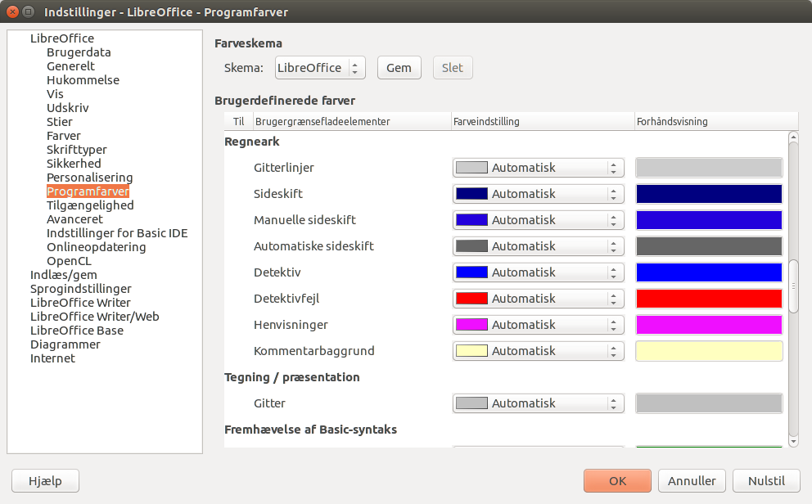Select Sikkerhed in the options tree
Image resolution: width=812 pixels, height=504 pixels.
pos(74,164)
